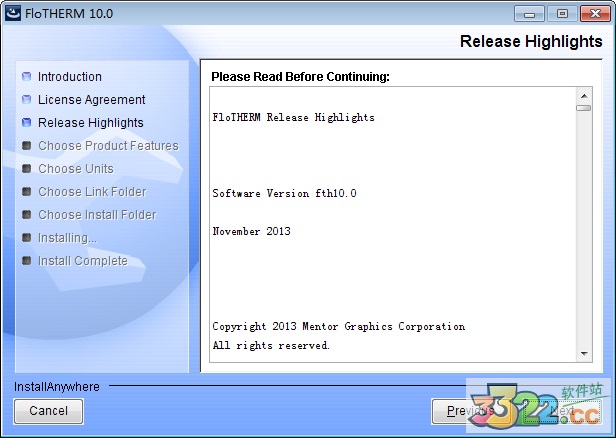
Task: Click 'All rights reserved.' text
Action: click(x=271, y=345)
